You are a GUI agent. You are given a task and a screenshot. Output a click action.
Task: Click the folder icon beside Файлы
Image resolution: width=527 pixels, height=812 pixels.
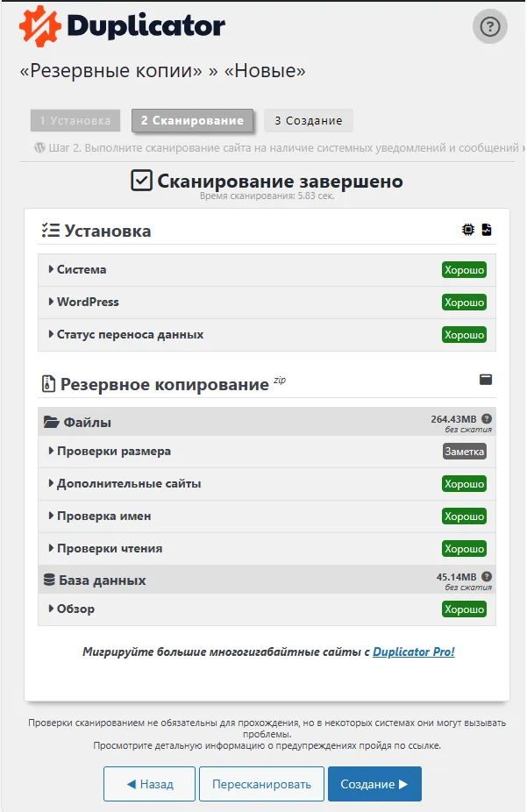pos(51,422)
